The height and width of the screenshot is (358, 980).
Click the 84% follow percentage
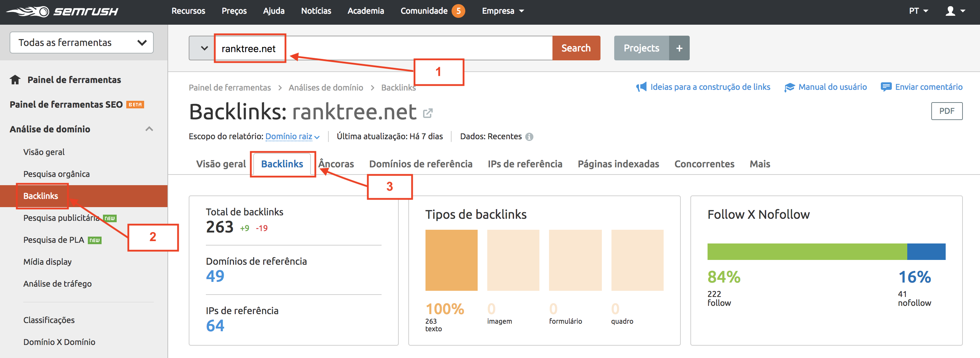point(724,277)
